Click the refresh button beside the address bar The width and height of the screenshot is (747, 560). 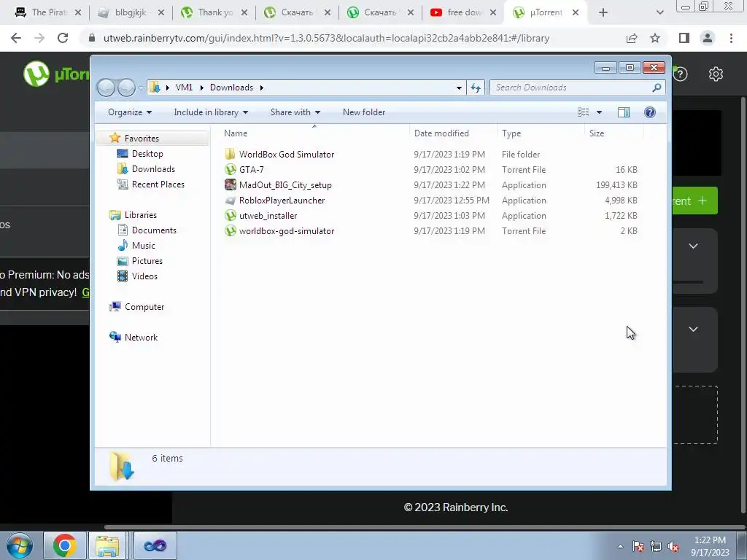[476, 87]
